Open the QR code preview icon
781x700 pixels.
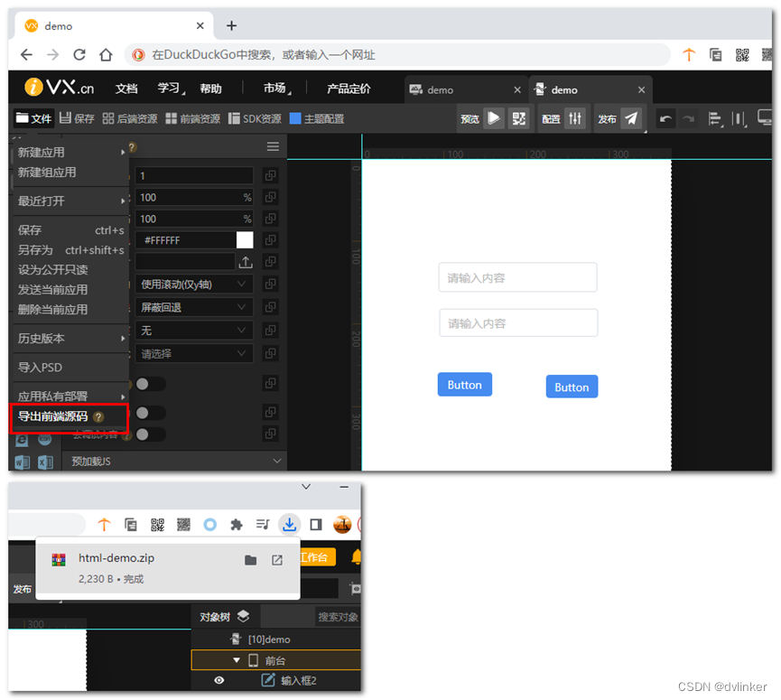pos(518,118)
